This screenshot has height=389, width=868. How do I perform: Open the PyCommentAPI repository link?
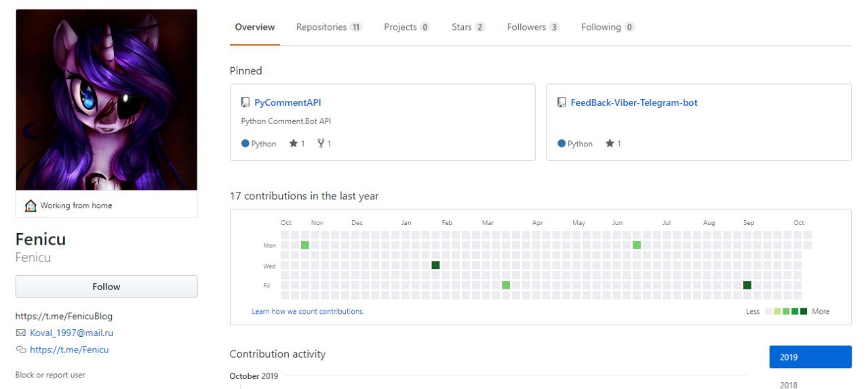coord(288,103)
